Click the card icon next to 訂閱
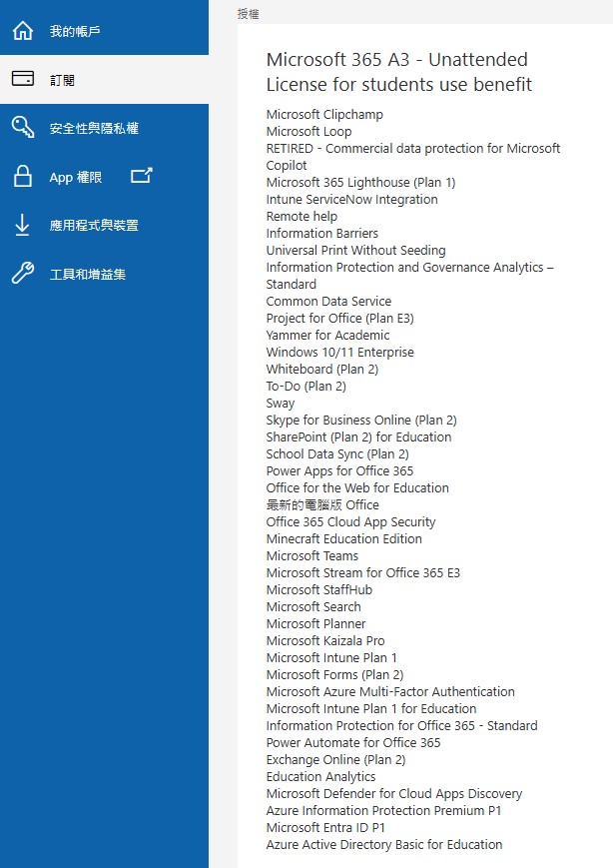This screenshot has height=868, width=613. point(23,79)
